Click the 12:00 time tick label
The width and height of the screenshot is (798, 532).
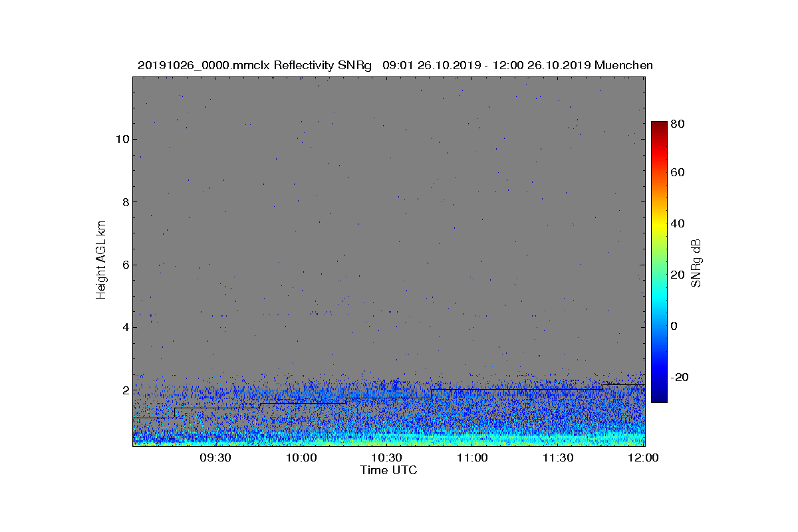(643, 458)
